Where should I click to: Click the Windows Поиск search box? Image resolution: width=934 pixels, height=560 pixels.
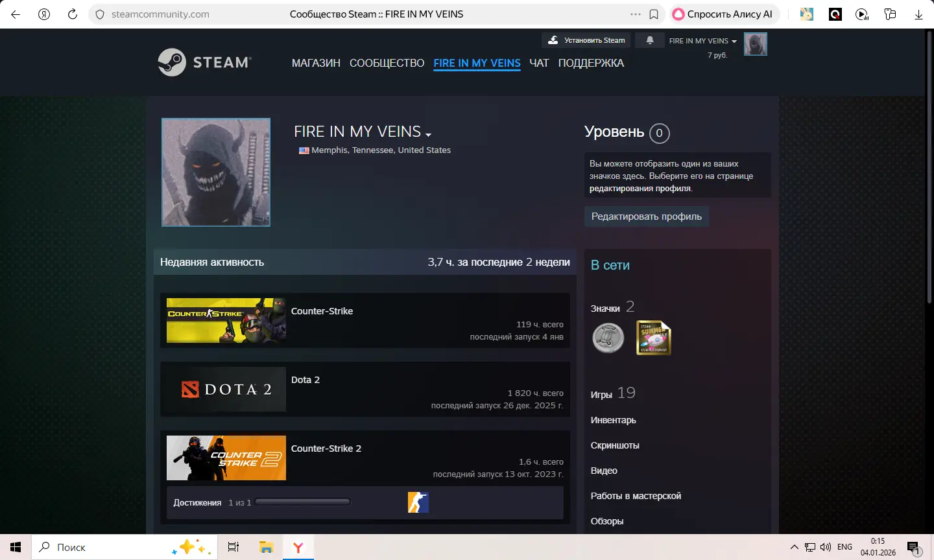coord(123,547)
